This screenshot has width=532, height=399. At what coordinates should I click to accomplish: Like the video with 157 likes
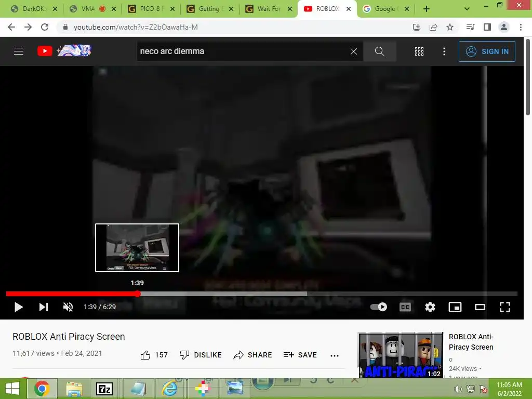coord(154,355)
